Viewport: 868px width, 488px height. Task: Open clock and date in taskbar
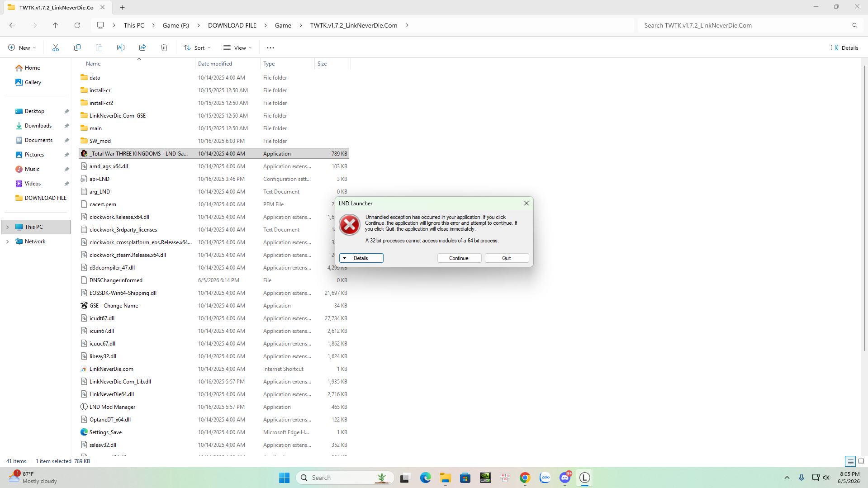click(849, 478)
